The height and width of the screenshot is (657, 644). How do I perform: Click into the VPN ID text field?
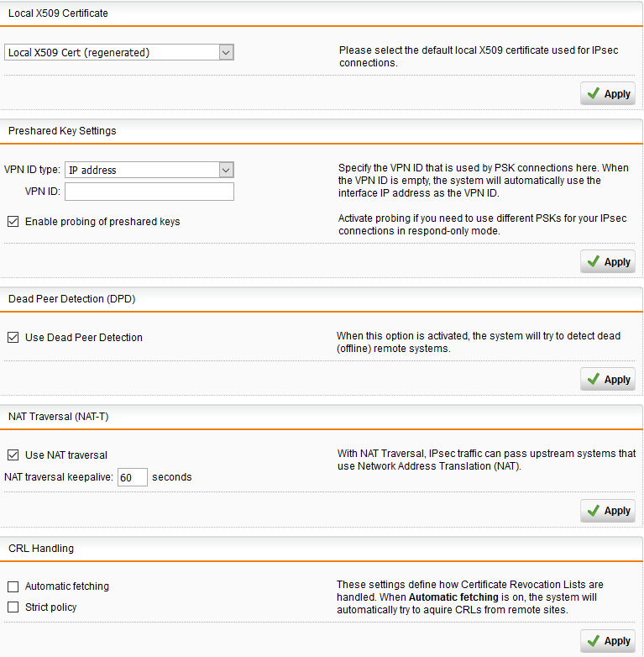pyautogui.click(x=149, y=192)
